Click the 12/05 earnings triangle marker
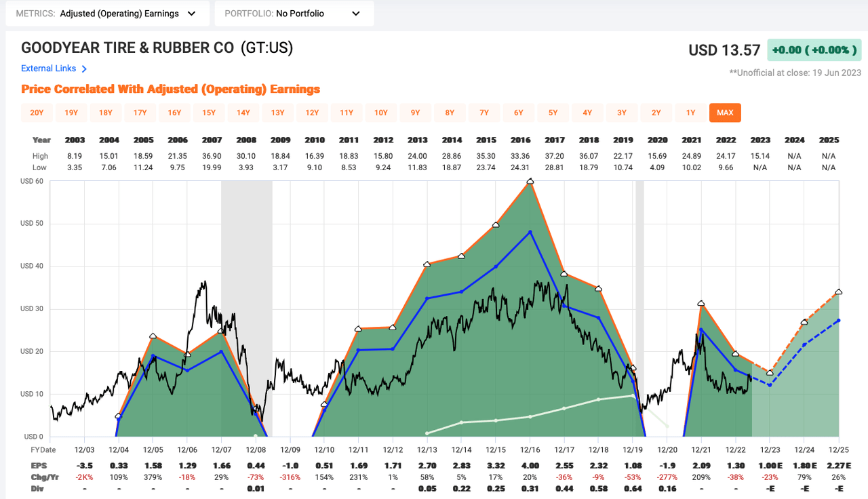 (153, 336)
